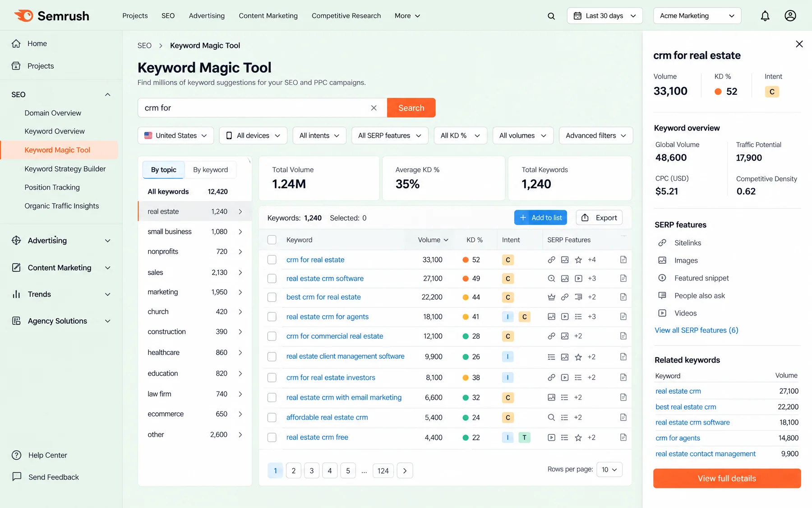Image resolution: width=812 pixels, height=508 pixels.
Task: Open the Last 30 days date range
Action: click(604, 16)
